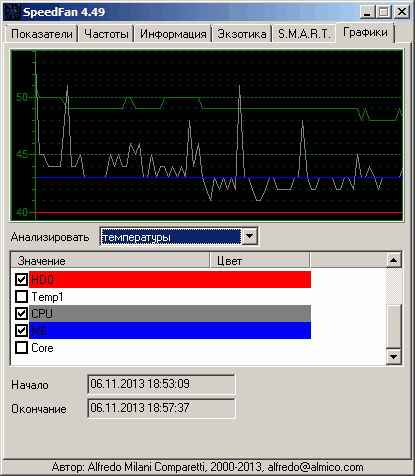Minimize the SpeedFan window
The height and width of the screenshot is (476, 415).
tap(367, 12)
